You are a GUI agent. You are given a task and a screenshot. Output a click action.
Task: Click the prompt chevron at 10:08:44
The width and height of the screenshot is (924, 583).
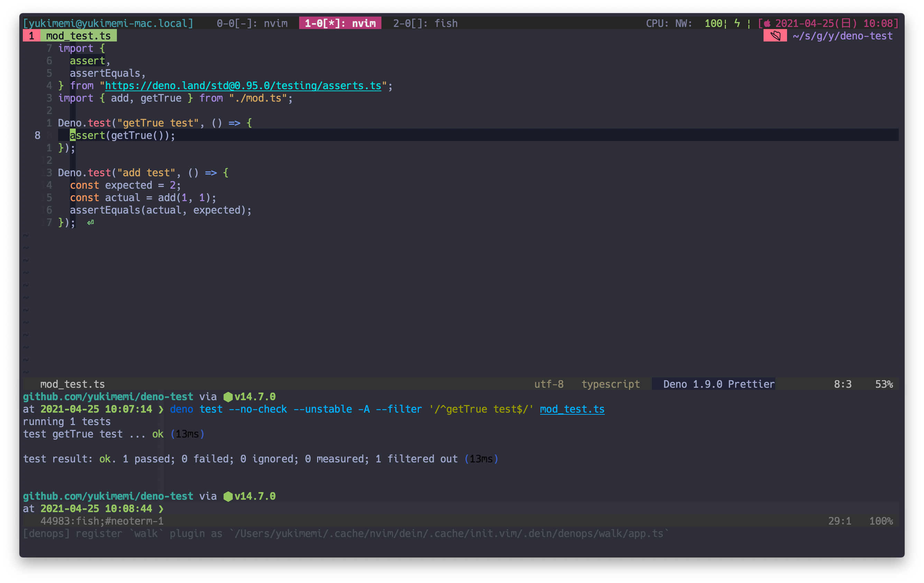coord(161,509)
